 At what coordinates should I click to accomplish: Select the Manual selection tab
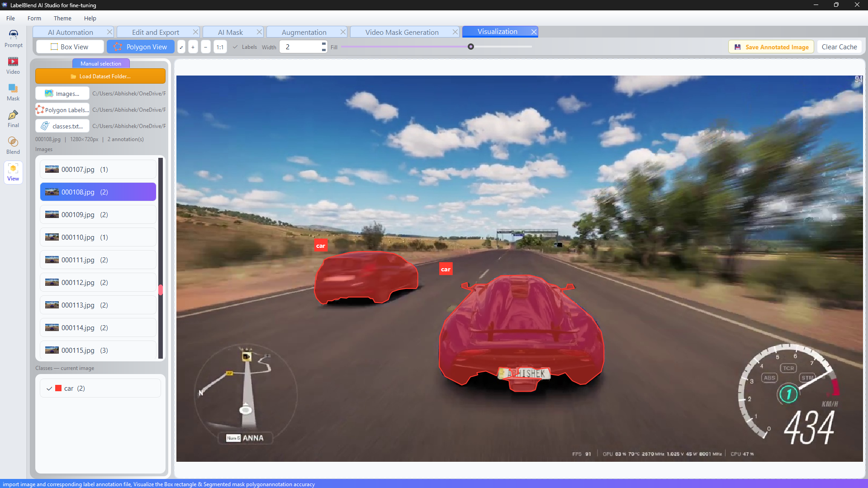coord(101,64)
